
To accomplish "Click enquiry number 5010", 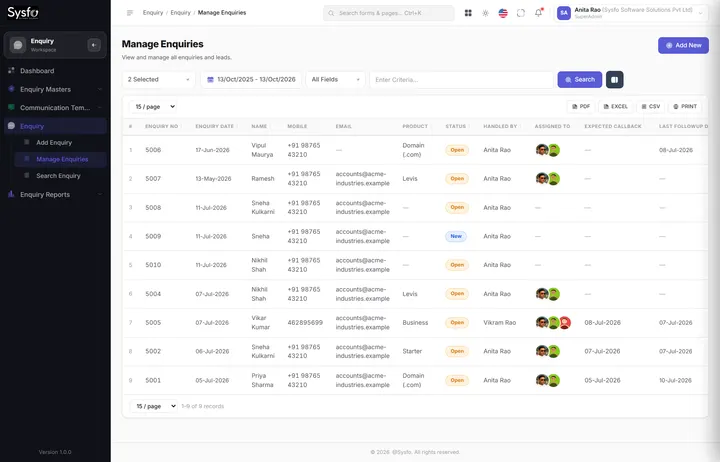I will click(x=153, y=265).
